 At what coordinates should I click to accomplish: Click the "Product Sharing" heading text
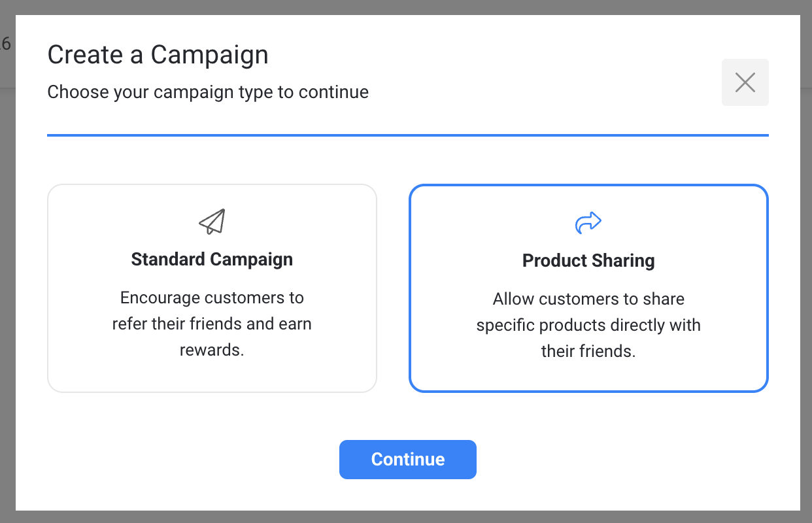coord(588,261)
